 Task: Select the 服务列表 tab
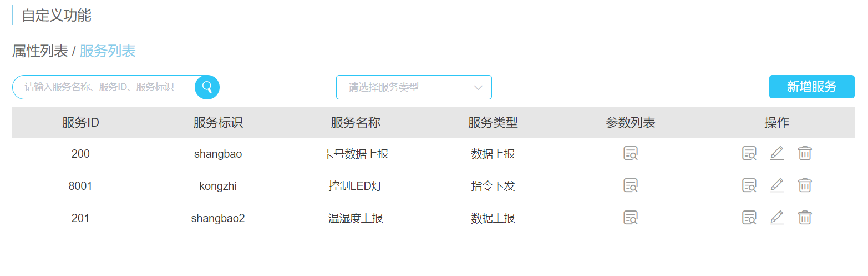(x=108, y=51)
